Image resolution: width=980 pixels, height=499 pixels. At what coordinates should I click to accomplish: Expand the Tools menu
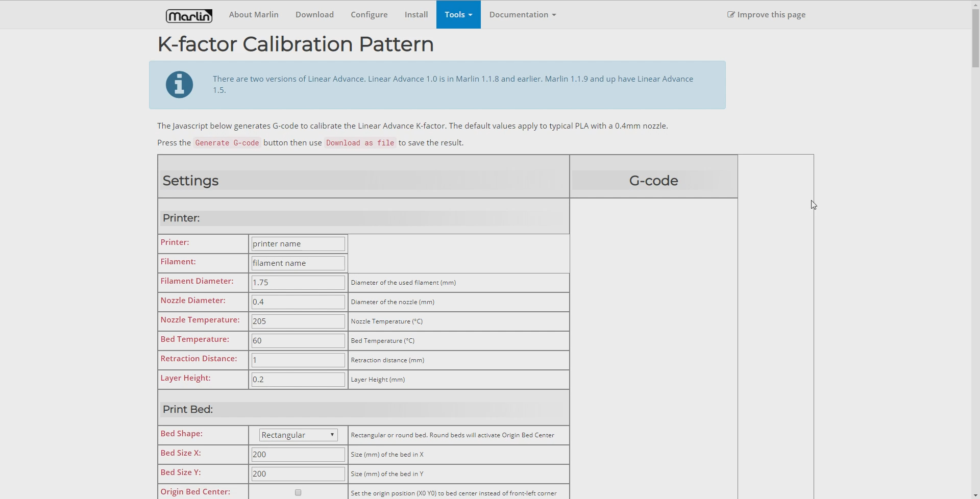click(458, 15)
